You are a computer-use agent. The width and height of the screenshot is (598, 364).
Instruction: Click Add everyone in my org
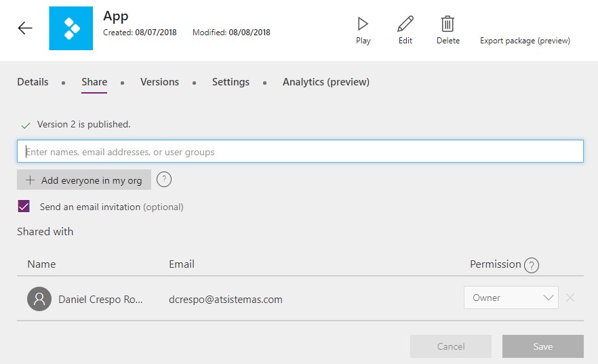[x=84, y=180]
